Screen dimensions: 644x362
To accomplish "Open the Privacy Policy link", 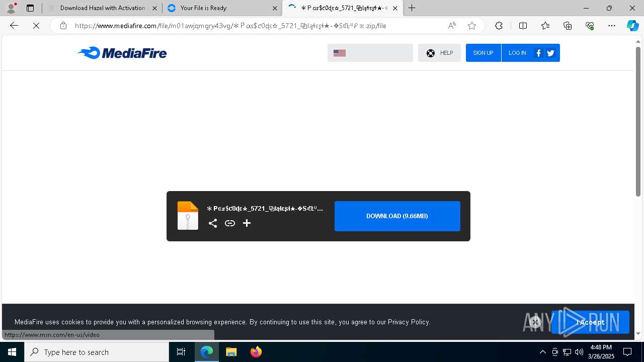I will click(x=408, y=322).
